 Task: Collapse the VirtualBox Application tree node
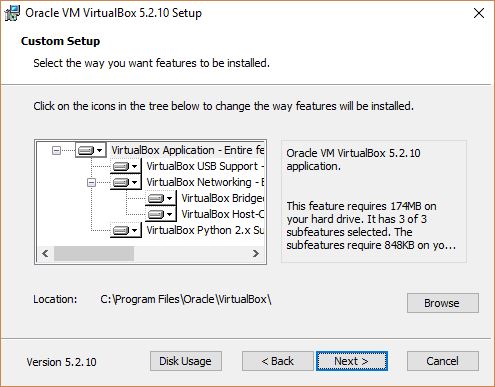tap(56, 151)
